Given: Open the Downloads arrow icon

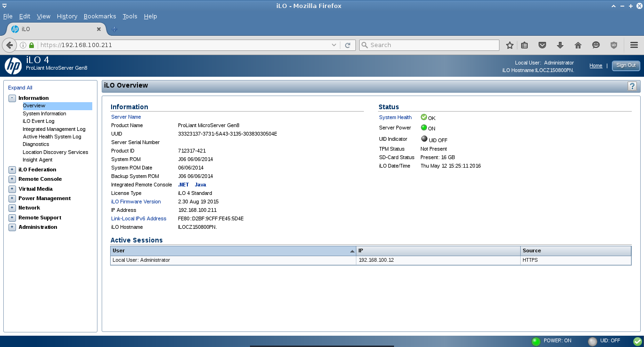Looking at the screenshot, I should tap(560, 45).
